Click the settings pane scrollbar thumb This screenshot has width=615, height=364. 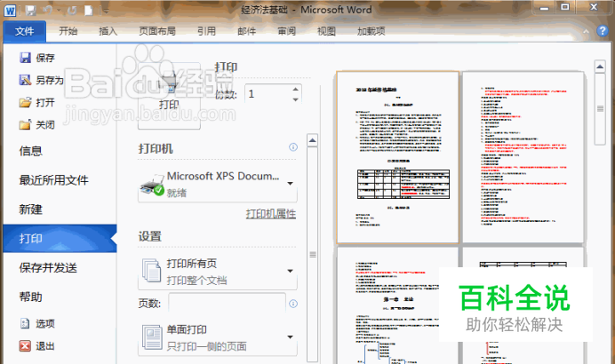(x=312, y=255)
